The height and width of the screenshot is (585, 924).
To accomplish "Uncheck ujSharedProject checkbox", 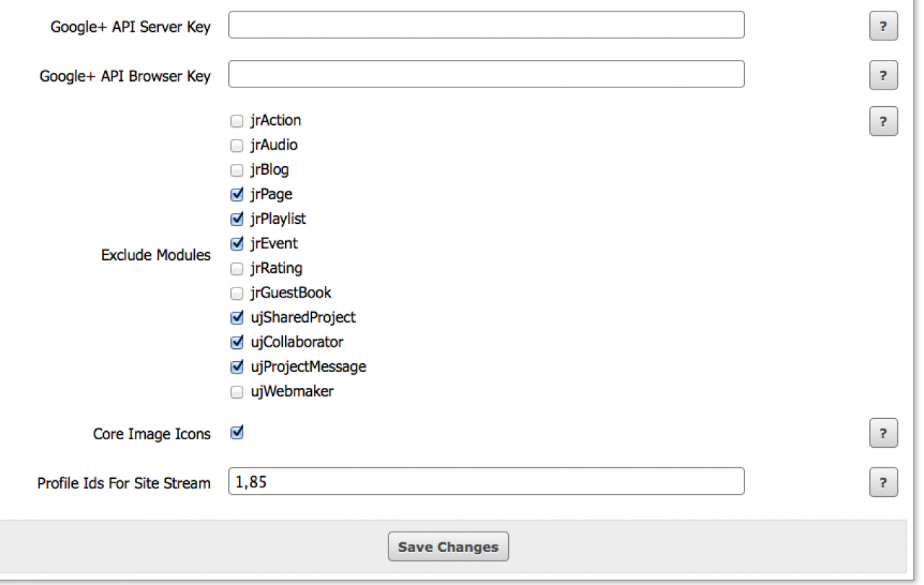I will coord(237,318).
